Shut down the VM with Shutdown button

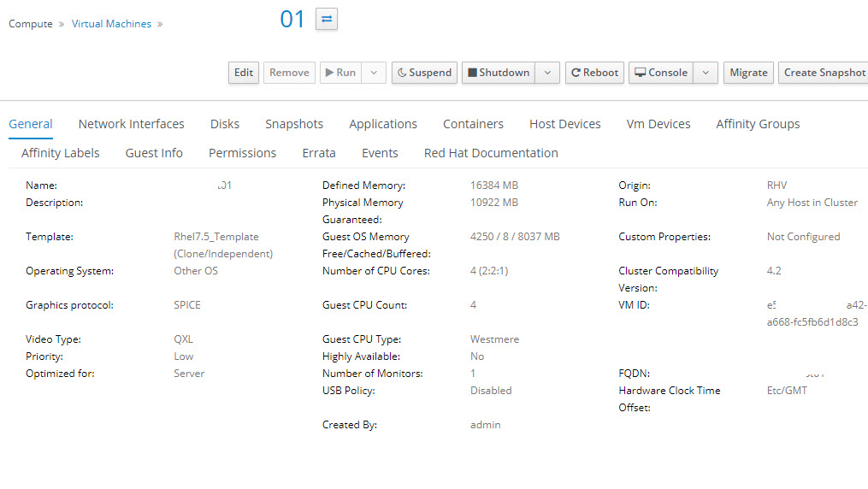(x=499, y=73)
